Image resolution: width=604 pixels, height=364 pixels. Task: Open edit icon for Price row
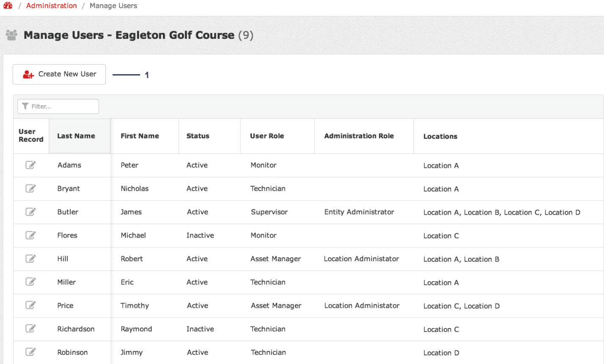[x=30, y=305]
